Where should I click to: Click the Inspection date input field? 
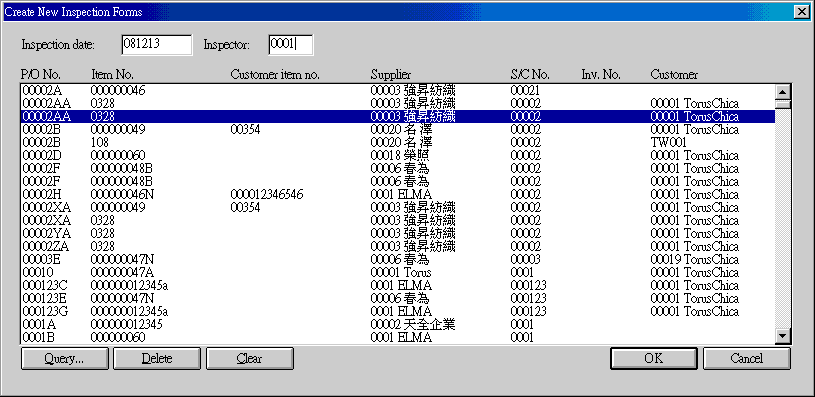156,45
